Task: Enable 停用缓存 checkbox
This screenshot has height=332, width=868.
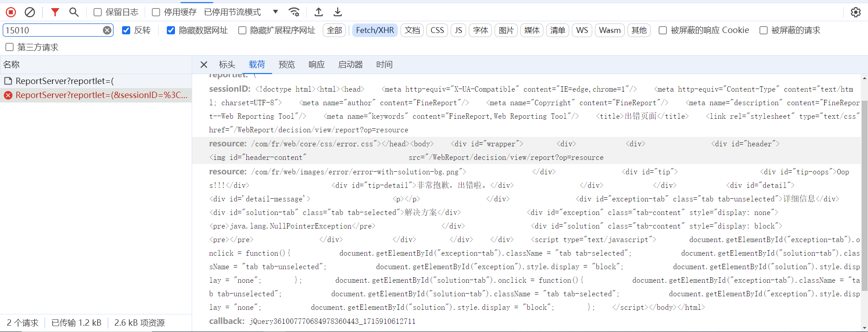Action: point(156,12)
